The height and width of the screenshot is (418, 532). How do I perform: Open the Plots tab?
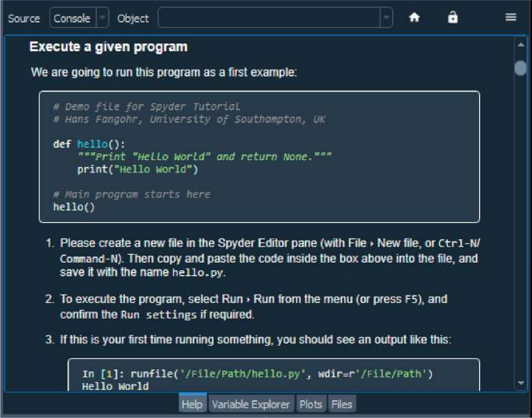pyautogui.click(x=311, y=404)
